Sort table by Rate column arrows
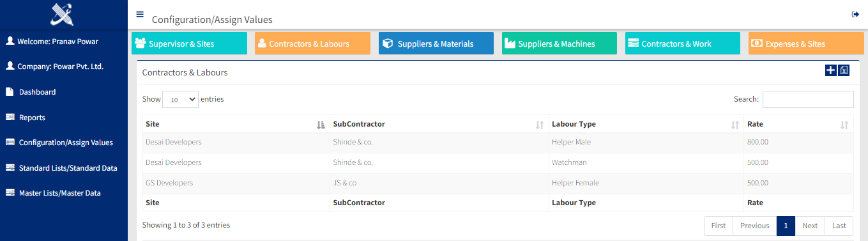 (x=844, y=125)
